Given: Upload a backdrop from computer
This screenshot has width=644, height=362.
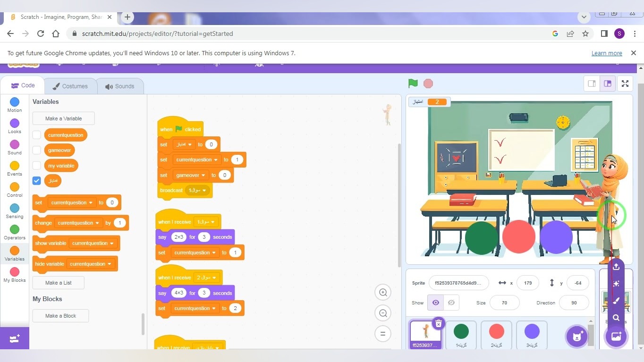Looking at the screenshot, I should click(616, 267).
